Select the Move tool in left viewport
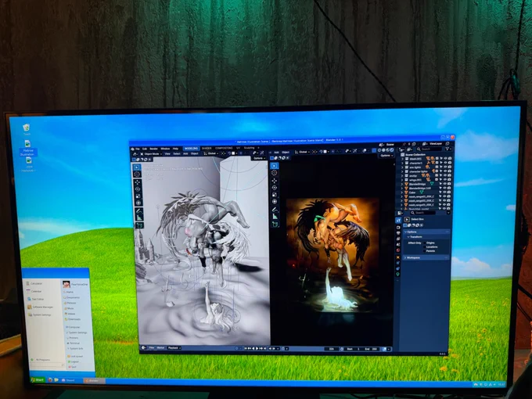 (138, 182)
